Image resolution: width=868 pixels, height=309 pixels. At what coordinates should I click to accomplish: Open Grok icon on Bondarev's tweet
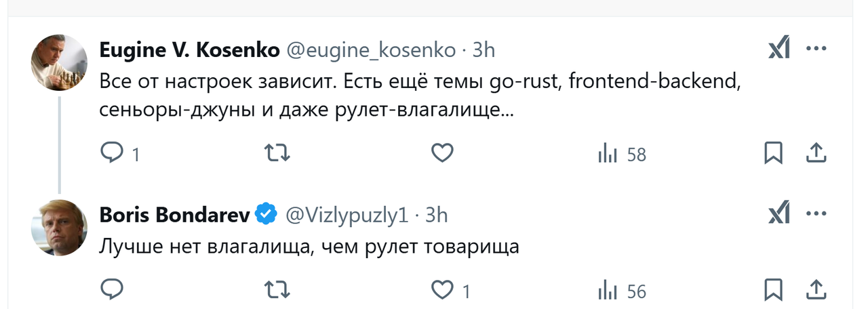tap(779, 214)
